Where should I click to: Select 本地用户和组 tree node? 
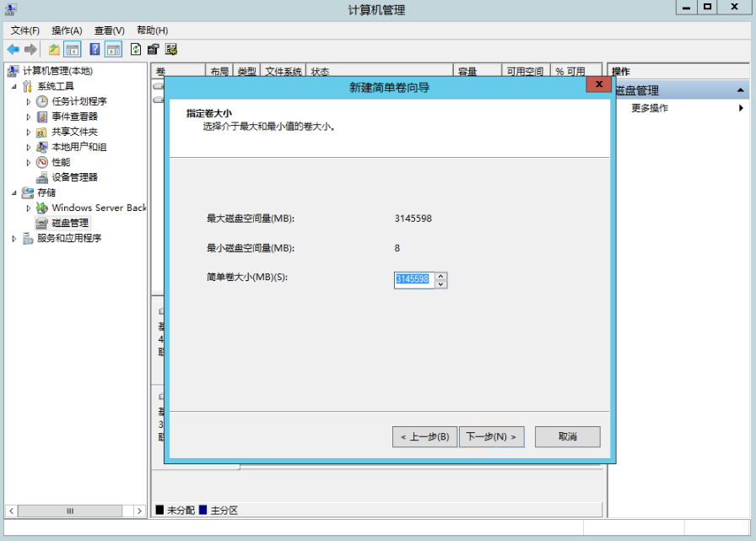[79, 147]
